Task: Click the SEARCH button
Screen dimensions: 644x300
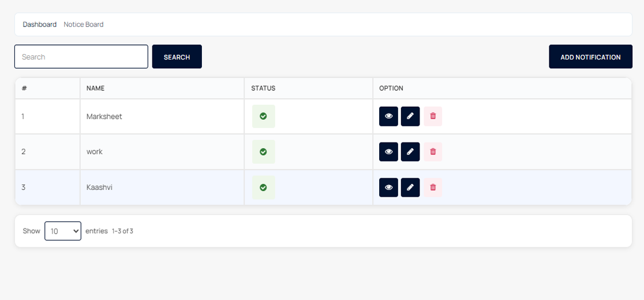Action: [x=177, y=57]
